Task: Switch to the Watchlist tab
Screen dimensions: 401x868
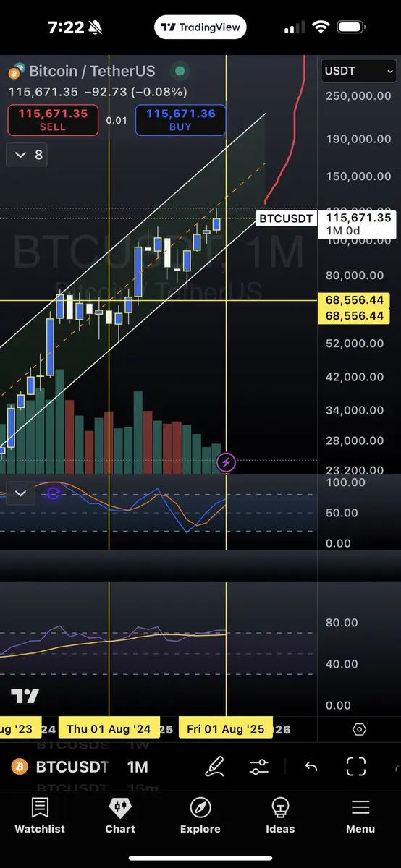Action: pos(40,816)
